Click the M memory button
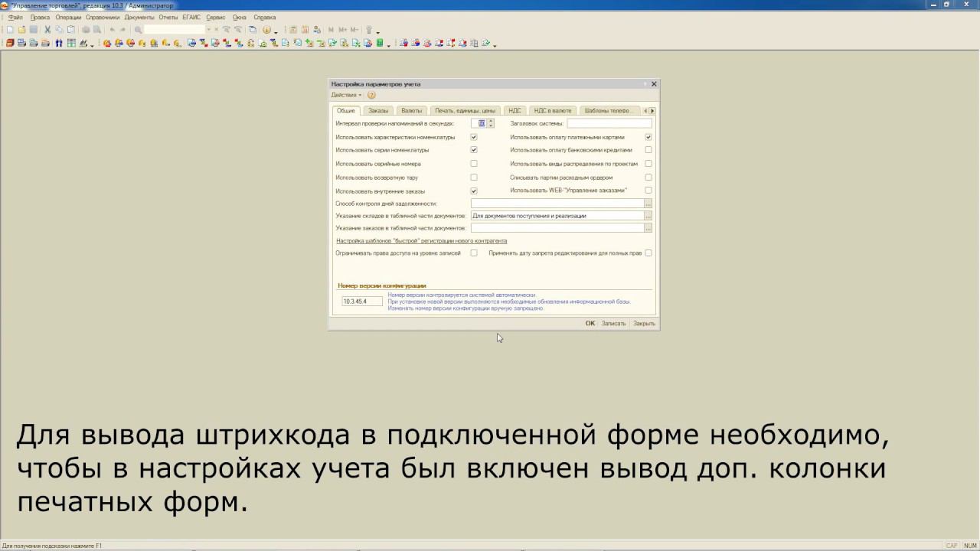This screenshot has height=551, width=980. coord(331,29)
